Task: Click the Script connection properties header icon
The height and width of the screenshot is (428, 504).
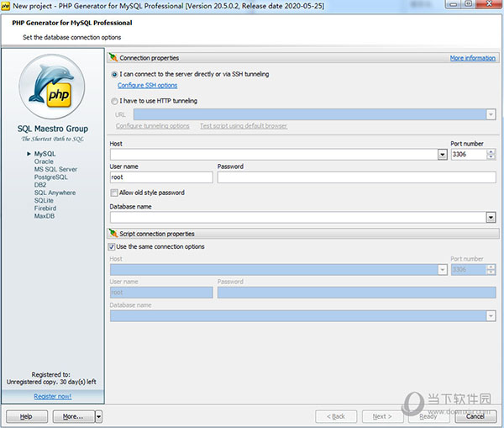Action: [x=113, y=233]
